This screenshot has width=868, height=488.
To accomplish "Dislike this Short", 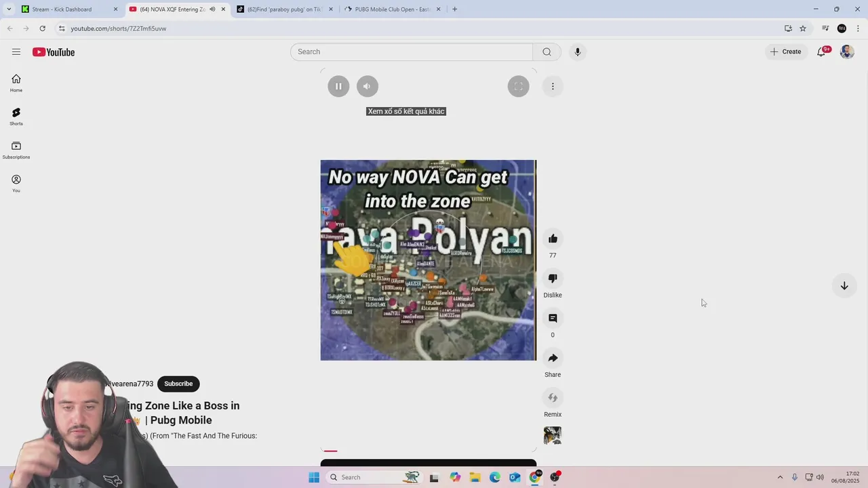I will (553, 279).
